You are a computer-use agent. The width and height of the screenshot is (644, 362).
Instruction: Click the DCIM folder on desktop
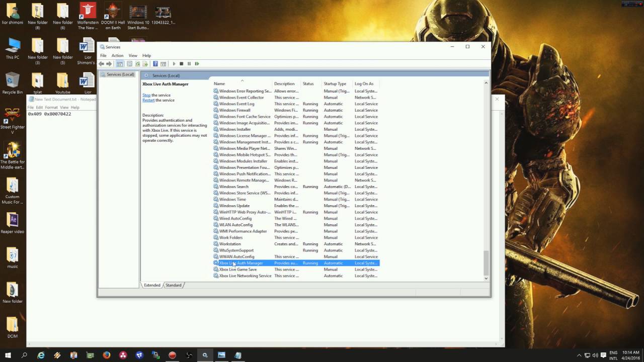tap(13, 327)
